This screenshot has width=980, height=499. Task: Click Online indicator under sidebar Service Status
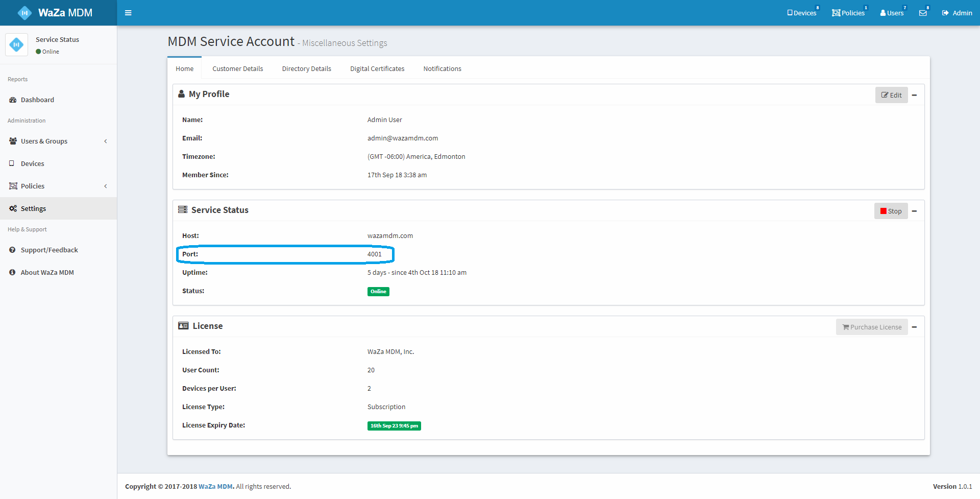click(x=47, y=52)
